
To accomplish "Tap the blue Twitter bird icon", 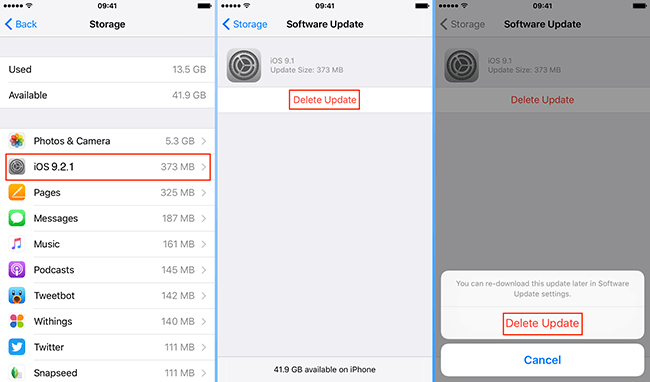I will point(17,347).
